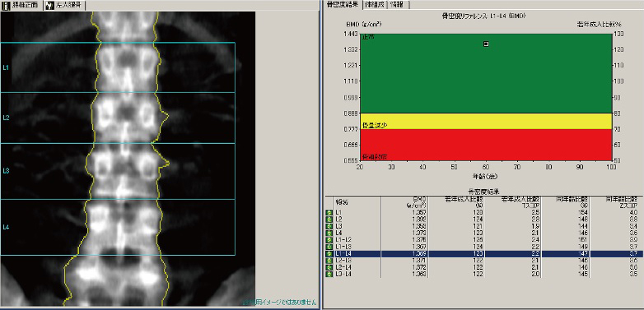Open the 情報 tab
This screenshot has width=644, height=310.
pyautogui.click(x=399, y=4)
